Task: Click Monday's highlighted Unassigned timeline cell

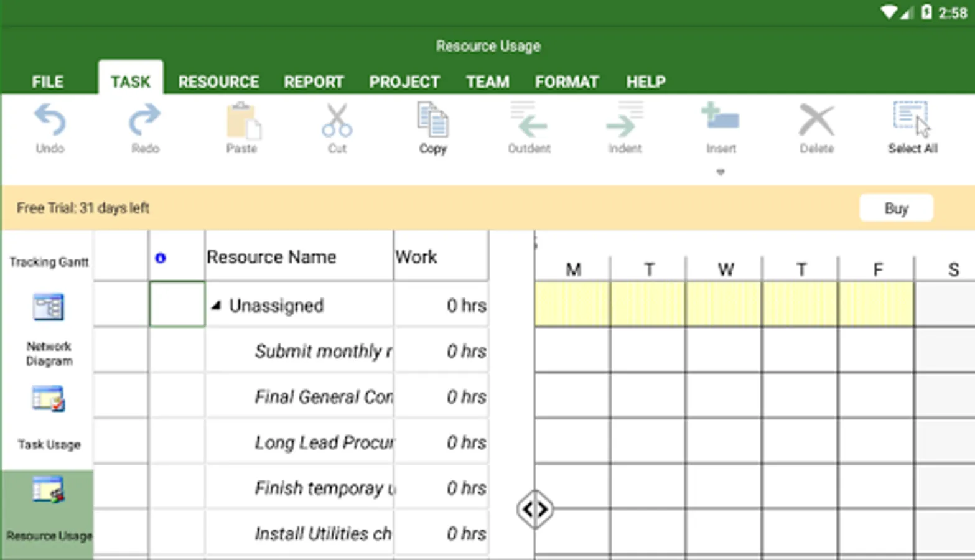Action: click(x=572, y=304)
